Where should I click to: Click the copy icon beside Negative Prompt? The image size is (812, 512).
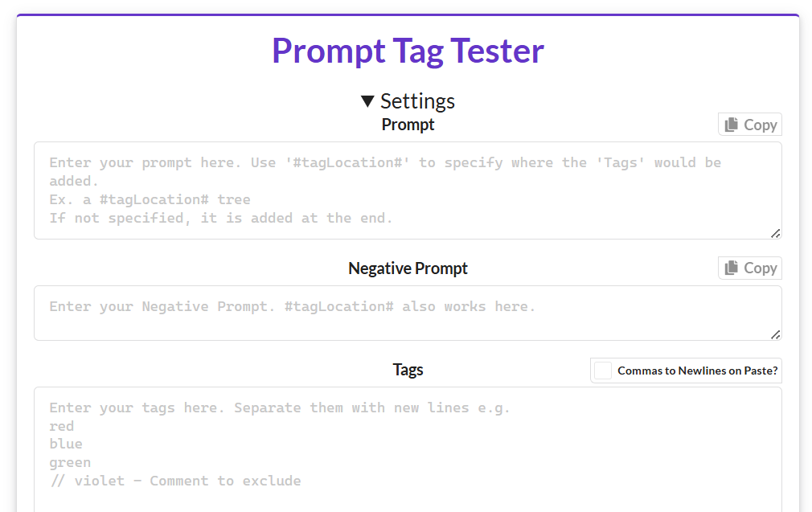(732, 268)
